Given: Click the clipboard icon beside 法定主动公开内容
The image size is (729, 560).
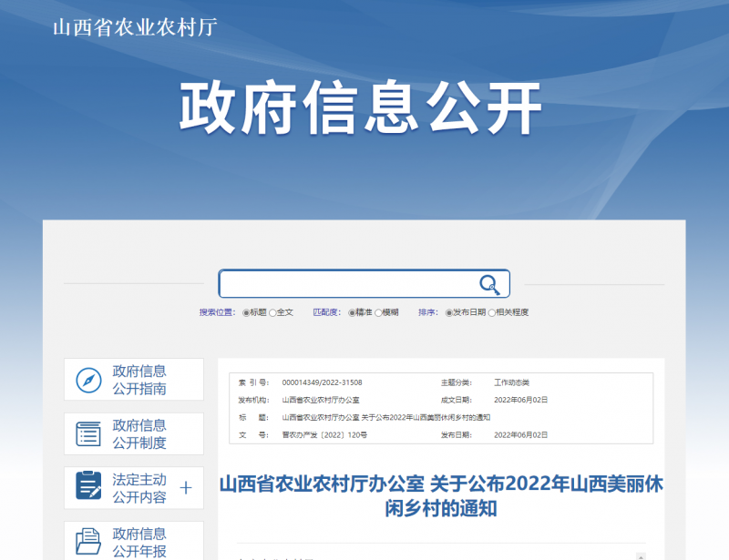Looking at the screenshot, I should (x=87, y=487).
